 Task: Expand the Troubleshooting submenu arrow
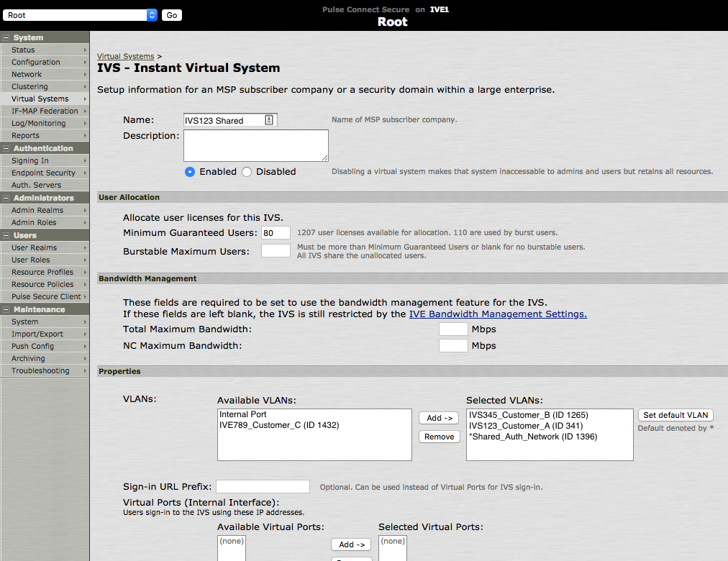tap(85, 371)
